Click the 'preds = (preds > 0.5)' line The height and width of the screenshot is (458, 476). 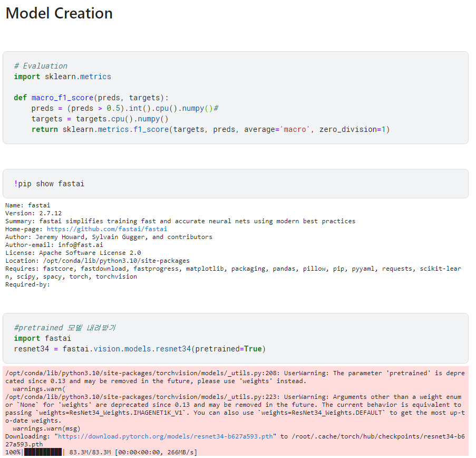click(125, 108)
